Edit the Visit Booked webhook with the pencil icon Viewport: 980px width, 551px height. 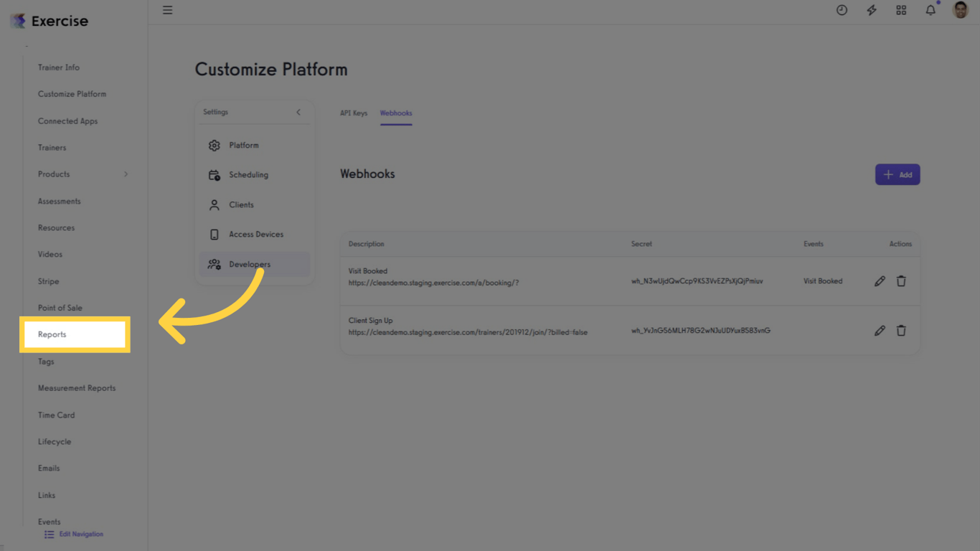[880, 281]
